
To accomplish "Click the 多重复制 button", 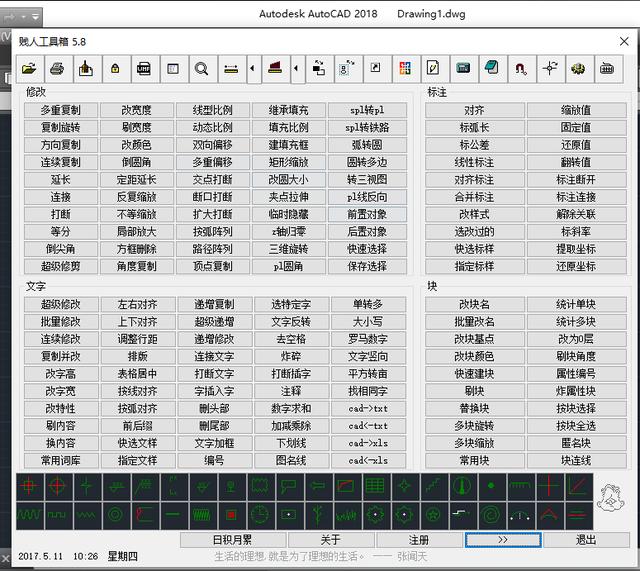I will tap(61, 110).
